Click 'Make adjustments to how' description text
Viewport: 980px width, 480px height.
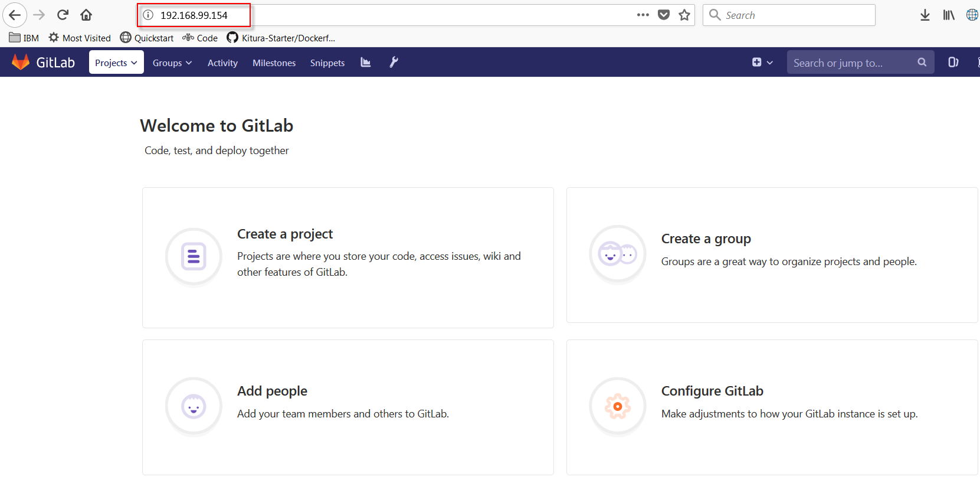pos(789,414)
